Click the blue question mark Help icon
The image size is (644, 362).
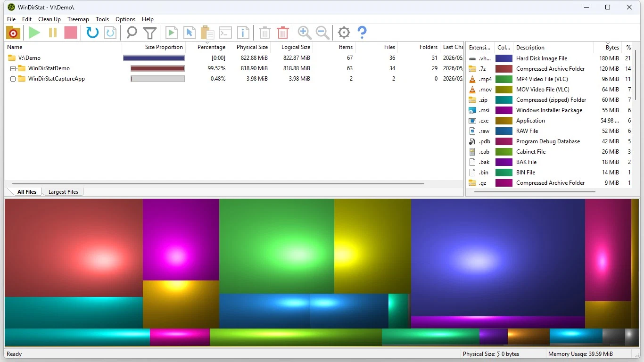tap(362, 33)
